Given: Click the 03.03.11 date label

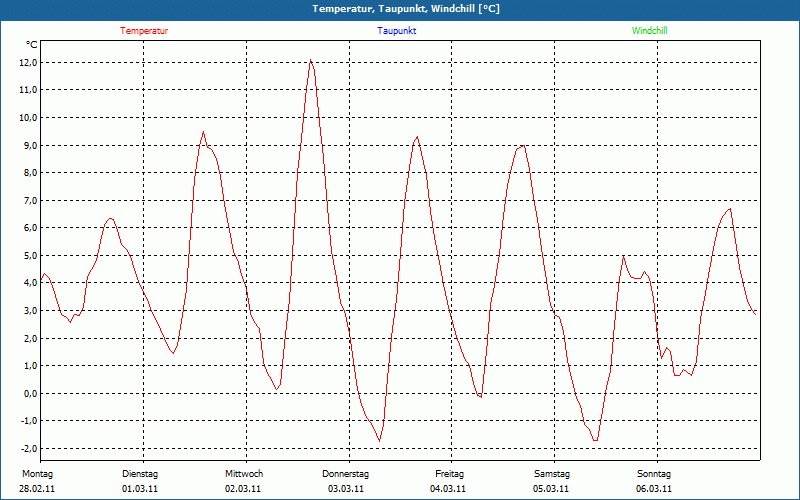Looking at the screenshot, I should 346,489.
